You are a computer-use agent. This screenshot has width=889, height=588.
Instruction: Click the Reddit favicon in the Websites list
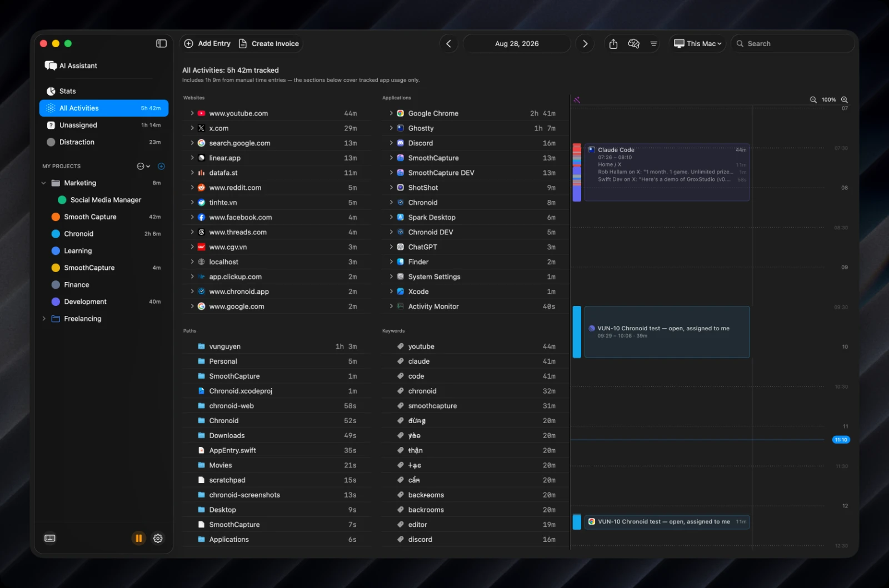(202, 188)
